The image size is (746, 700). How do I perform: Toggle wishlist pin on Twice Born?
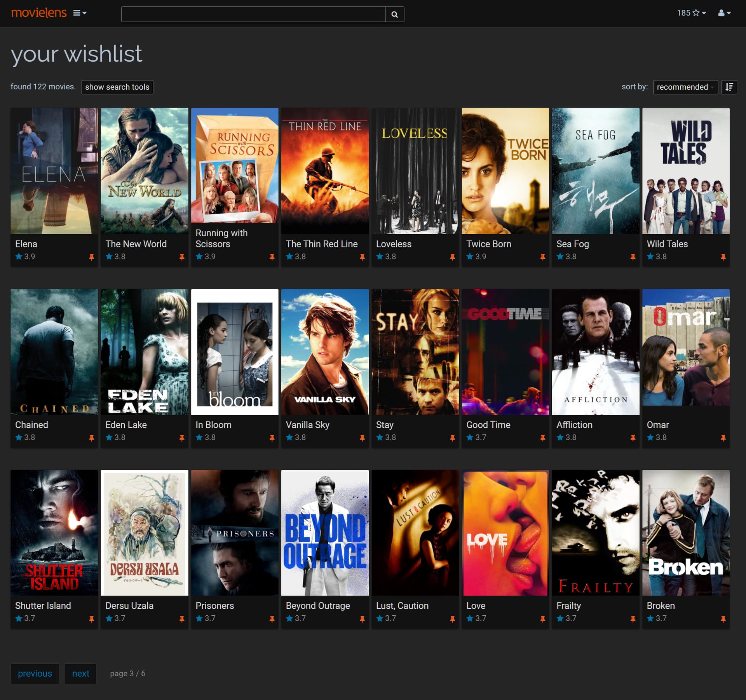(x=543, y=257)
